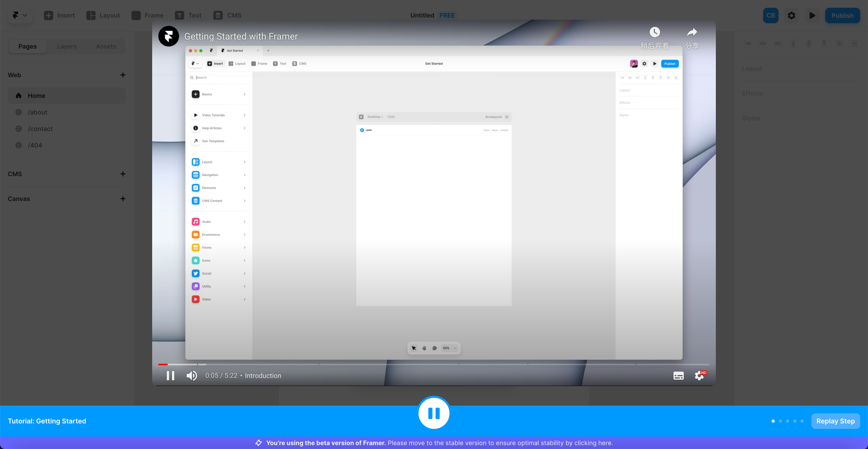Expand Elements category in video

(x=218, y=188)
